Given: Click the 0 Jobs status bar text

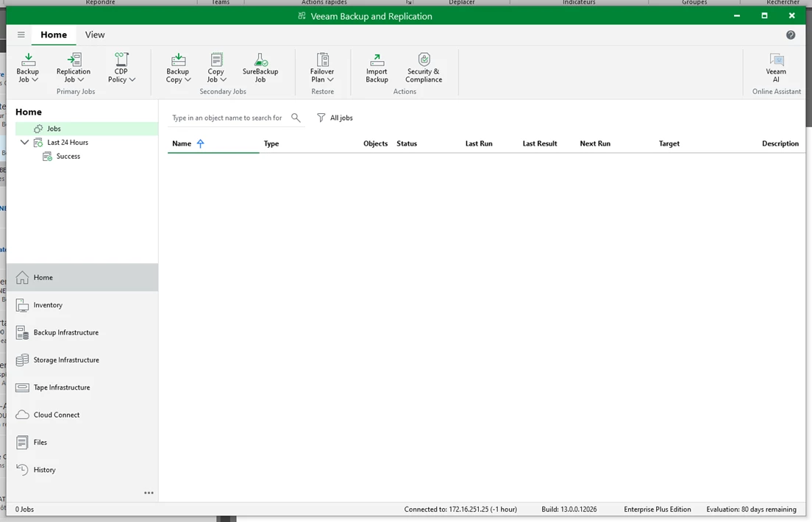Looking at the screenshot, I should click(24, 510).
